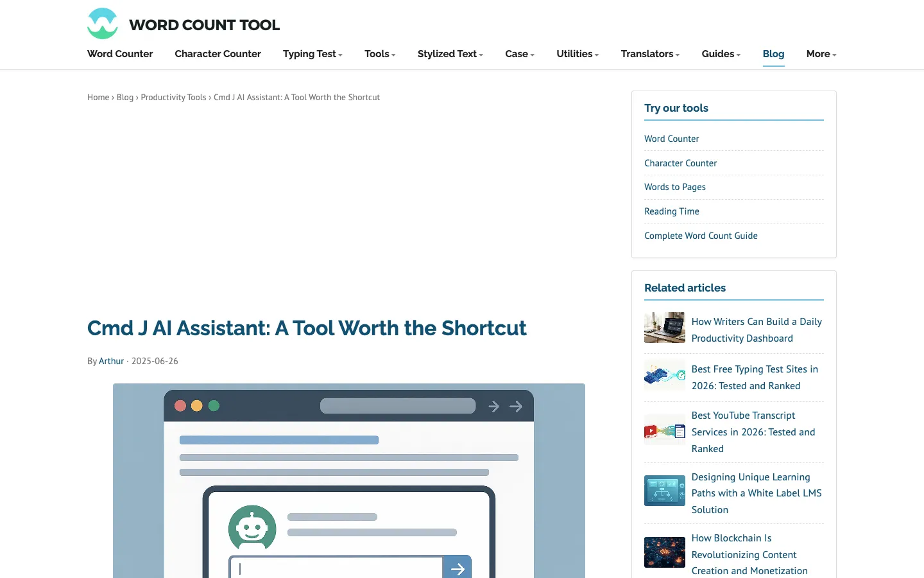Open Character Counter in Try our tools
Viewport: 924px width, 578px height.
point(680,163)
